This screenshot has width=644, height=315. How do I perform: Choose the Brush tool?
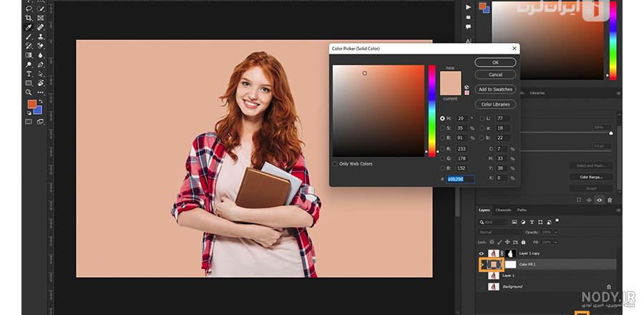[x=29, y=37]
